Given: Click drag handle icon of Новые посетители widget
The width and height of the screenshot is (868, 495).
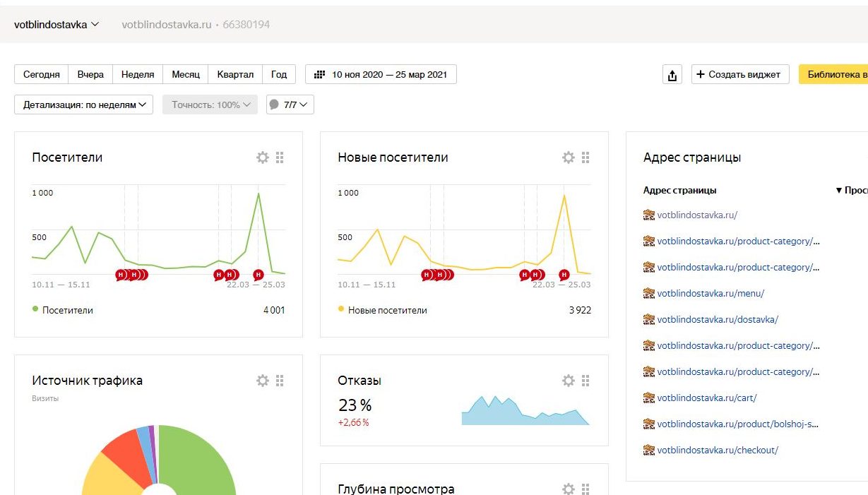Looking at the screenshot, I should click(585, 157).
